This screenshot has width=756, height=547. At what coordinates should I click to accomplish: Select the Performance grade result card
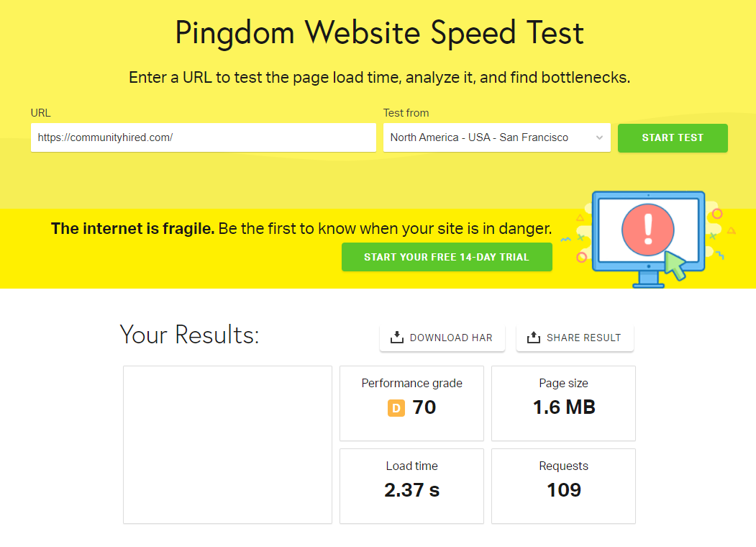[411, 403]
